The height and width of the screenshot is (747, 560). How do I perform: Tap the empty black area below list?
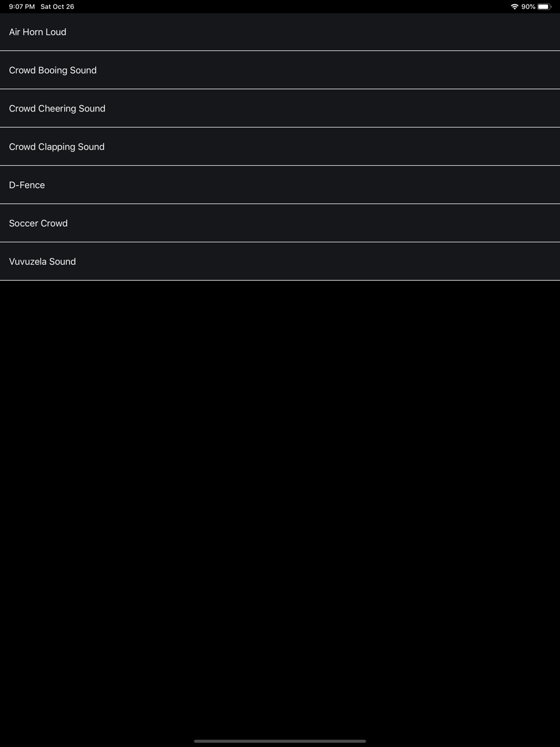pos(280,504)
